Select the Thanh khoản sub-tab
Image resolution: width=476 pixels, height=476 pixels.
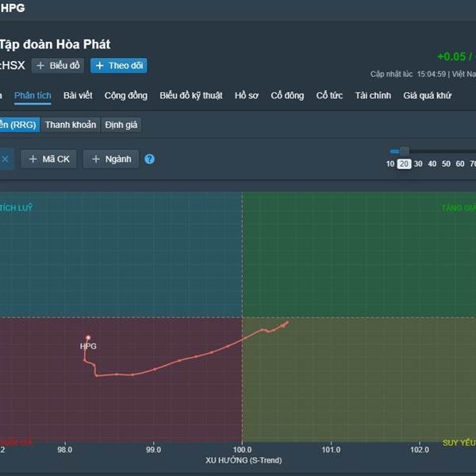71,125
